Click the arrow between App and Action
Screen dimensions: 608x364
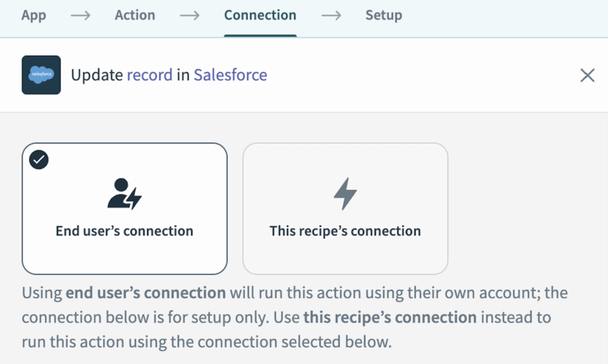pos(80,15)
